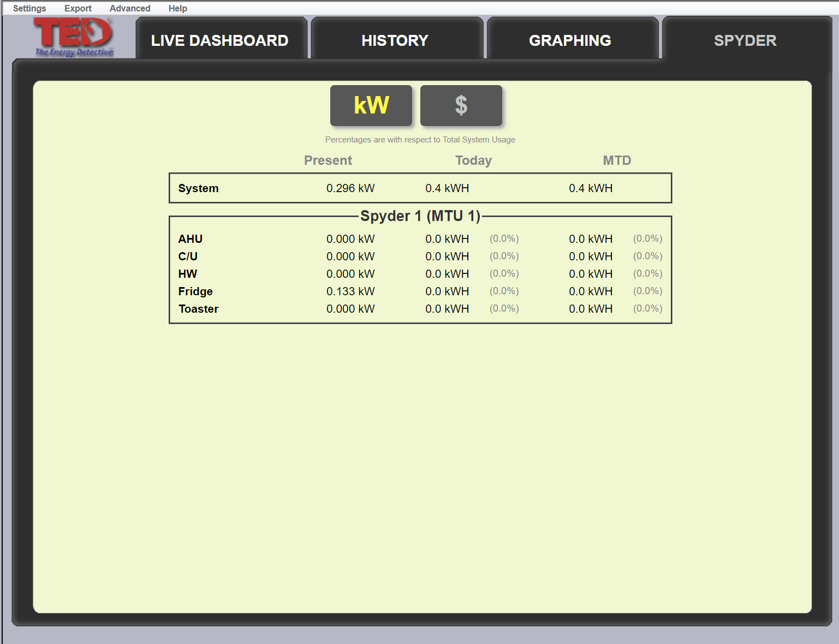
Task: Select the HW row label
Action: 188,274
